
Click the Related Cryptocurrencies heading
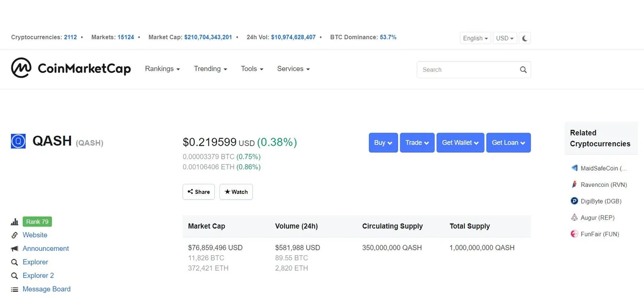[600, 138]
